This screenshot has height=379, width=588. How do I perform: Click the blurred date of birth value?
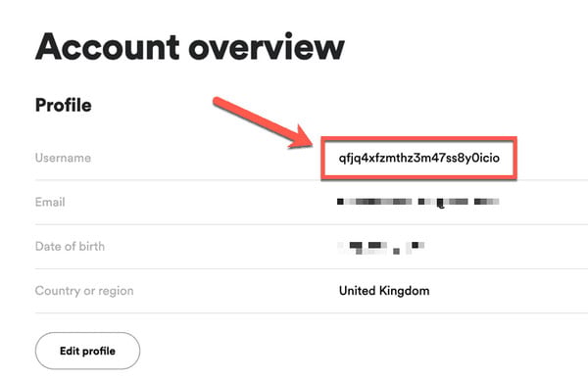tap(381, 248)
